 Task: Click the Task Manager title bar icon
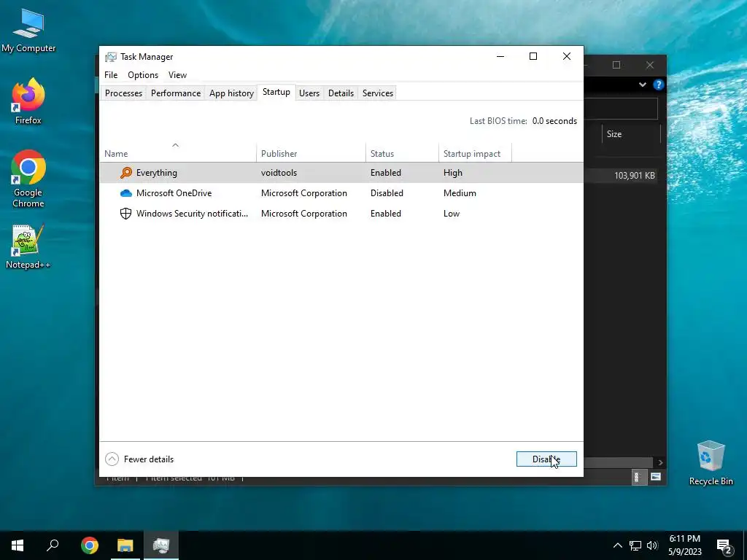pyautogui.click(x=111, y=57)
